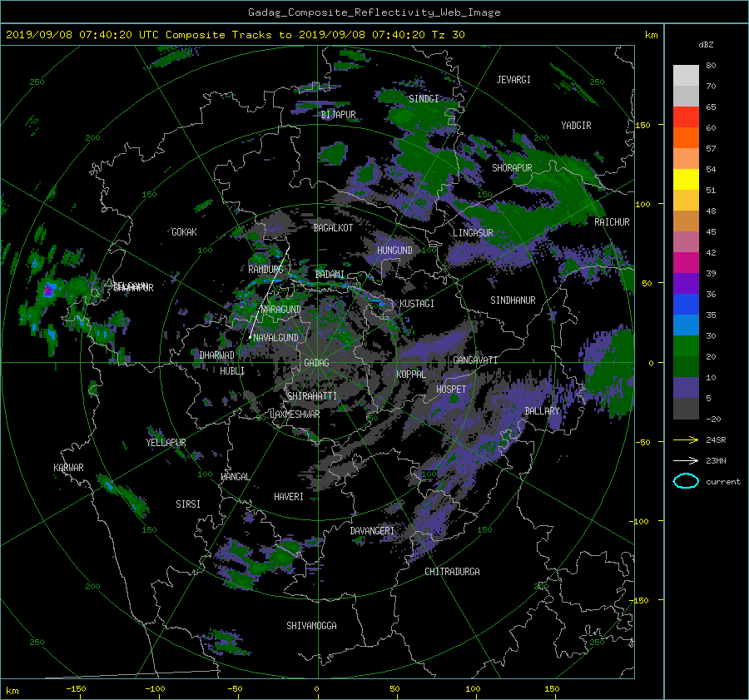Screen dimensions: 749x700
Task: Click the 2019/09/08 07:40:20 UTC Composite Tracks header
Action: 235,34
